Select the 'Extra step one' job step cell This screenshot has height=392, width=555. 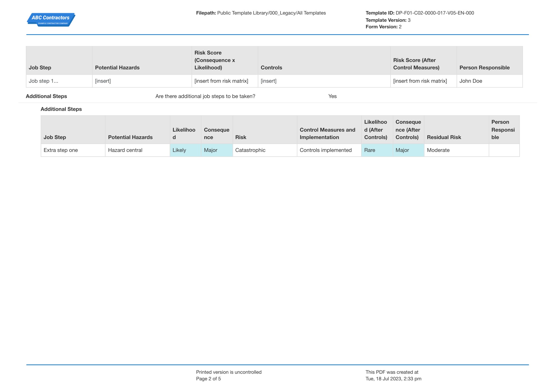[73, 150]
